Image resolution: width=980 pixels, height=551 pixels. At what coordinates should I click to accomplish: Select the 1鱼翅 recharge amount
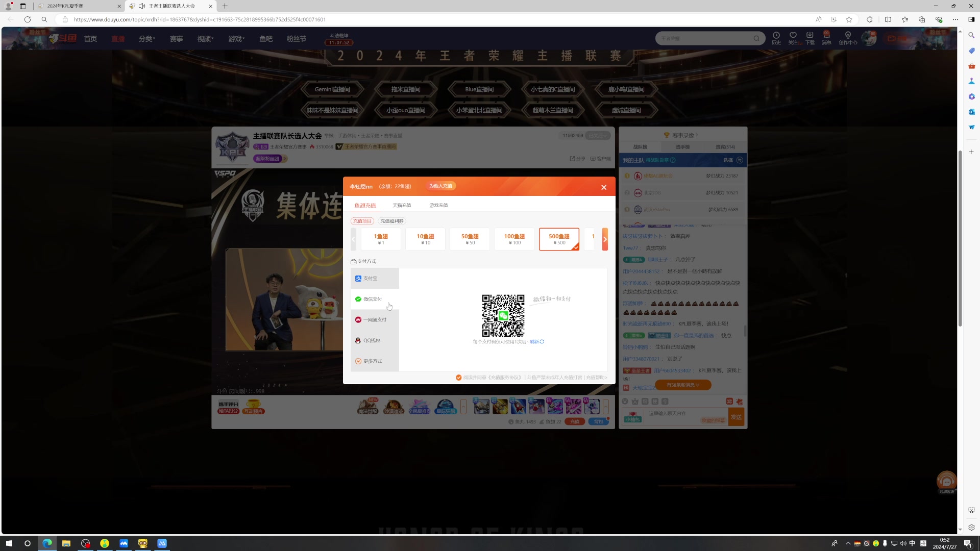pyautogui.click(x=381, y=239)
